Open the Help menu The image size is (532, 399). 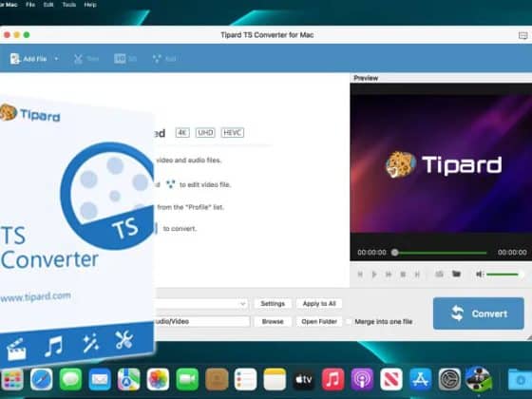pos(90,5)
